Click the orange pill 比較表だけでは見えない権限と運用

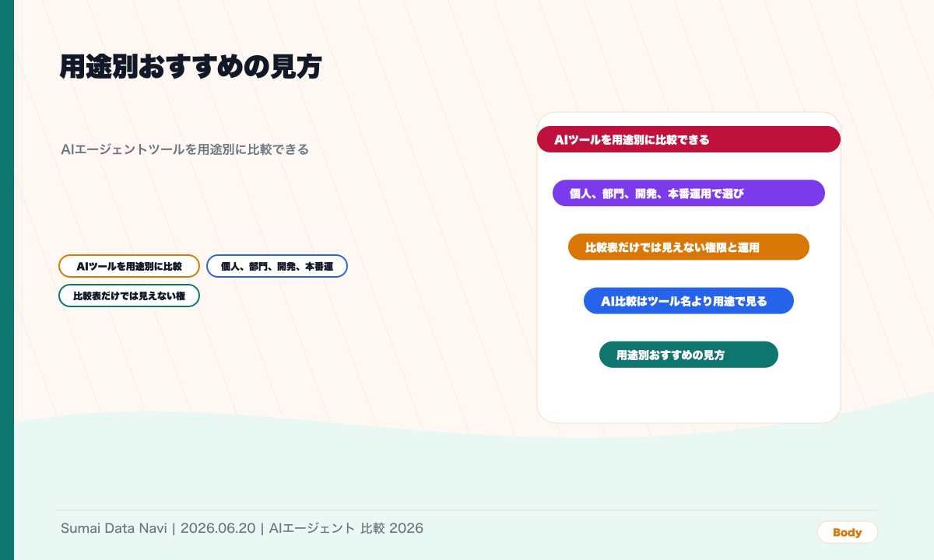(689, 247)
